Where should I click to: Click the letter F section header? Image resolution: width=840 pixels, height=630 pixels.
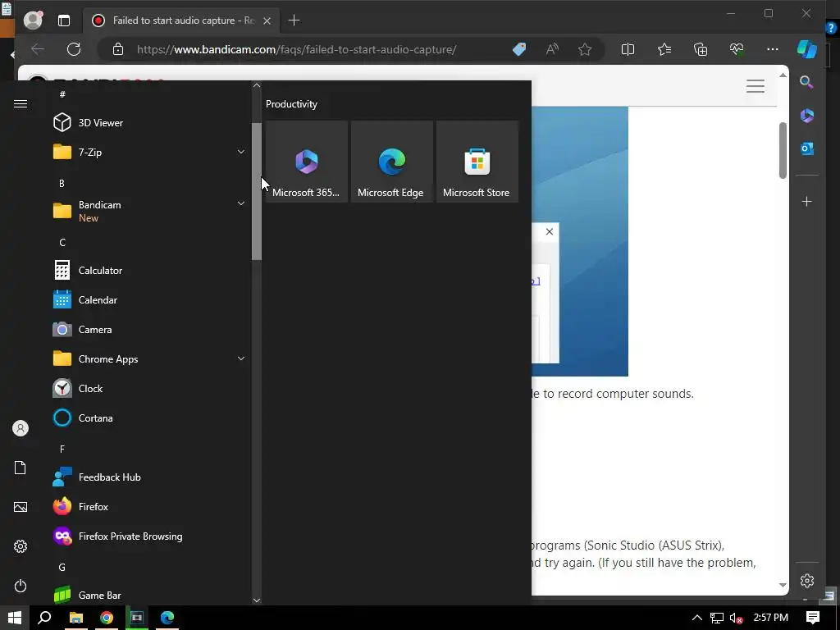[x=62, y=449]
